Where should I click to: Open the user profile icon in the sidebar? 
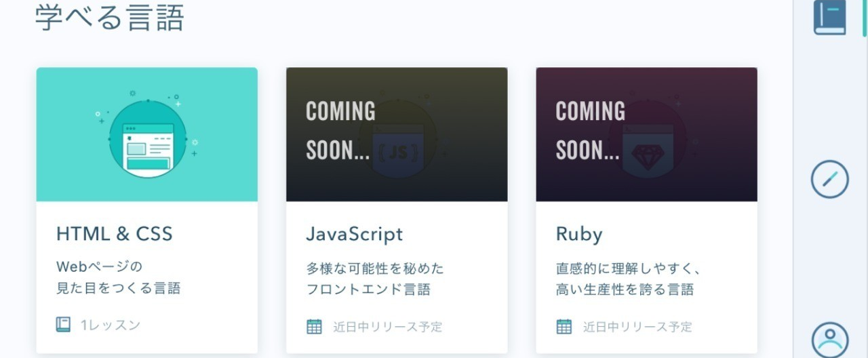tap(830, 340)
